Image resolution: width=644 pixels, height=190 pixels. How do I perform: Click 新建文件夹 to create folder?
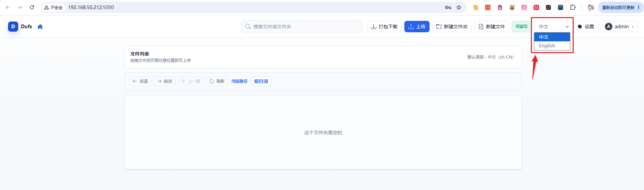pyautogui.click(x=452, y=27)
